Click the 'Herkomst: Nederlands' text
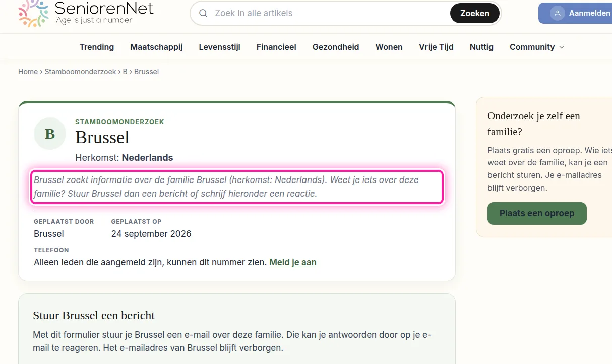612x364 pixels. coord(124,158)
